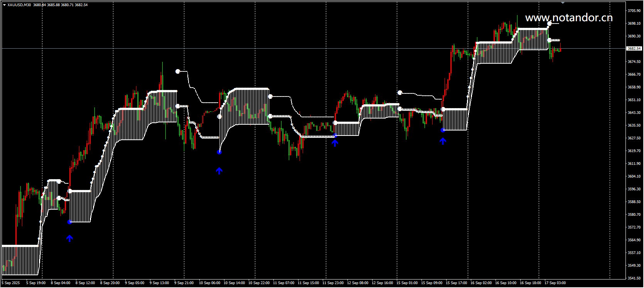644x288 pixels.
Task: Click the 3549.30 price scale label
Action: (634, 266)
